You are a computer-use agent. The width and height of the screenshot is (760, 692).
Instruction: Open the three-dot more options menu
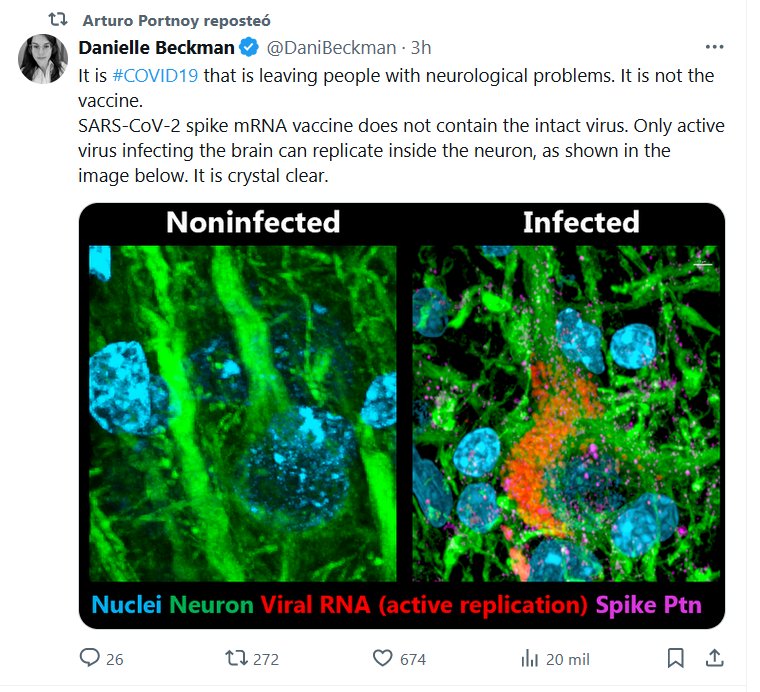(x=714, y=47)
